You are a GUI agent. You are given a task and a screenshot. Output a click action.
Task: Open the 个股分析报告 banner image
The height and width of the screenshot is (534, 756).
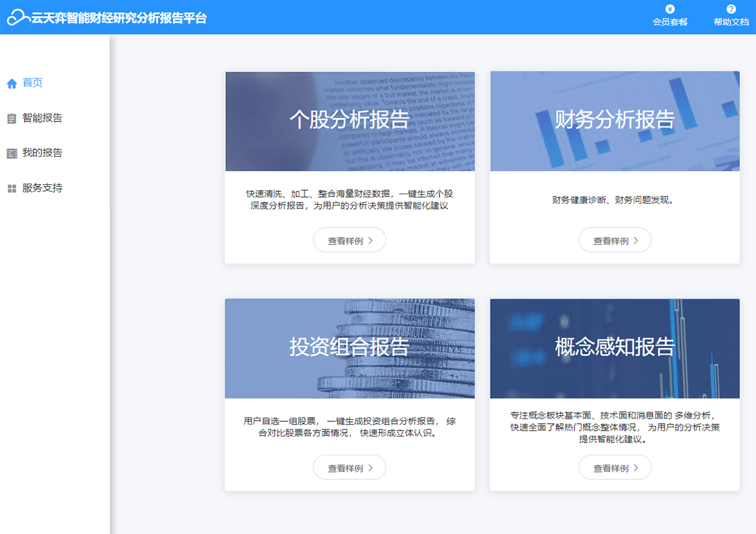click(349, 121)
